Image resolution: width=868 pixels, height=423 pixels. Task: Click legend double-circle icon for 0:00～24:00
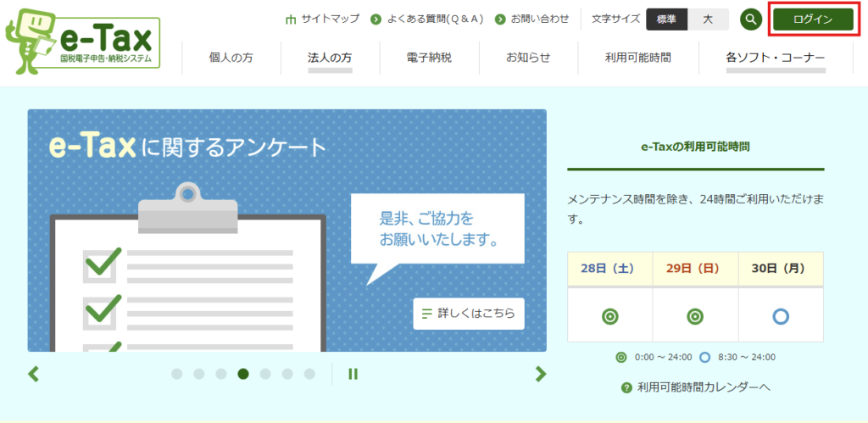coord(621,357)
